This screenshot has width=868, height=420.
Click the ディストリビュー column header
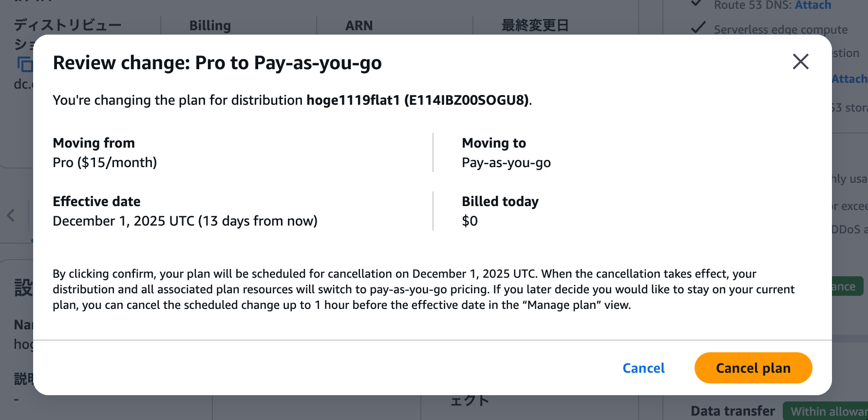pyautogui.click(x=67, y=25)
